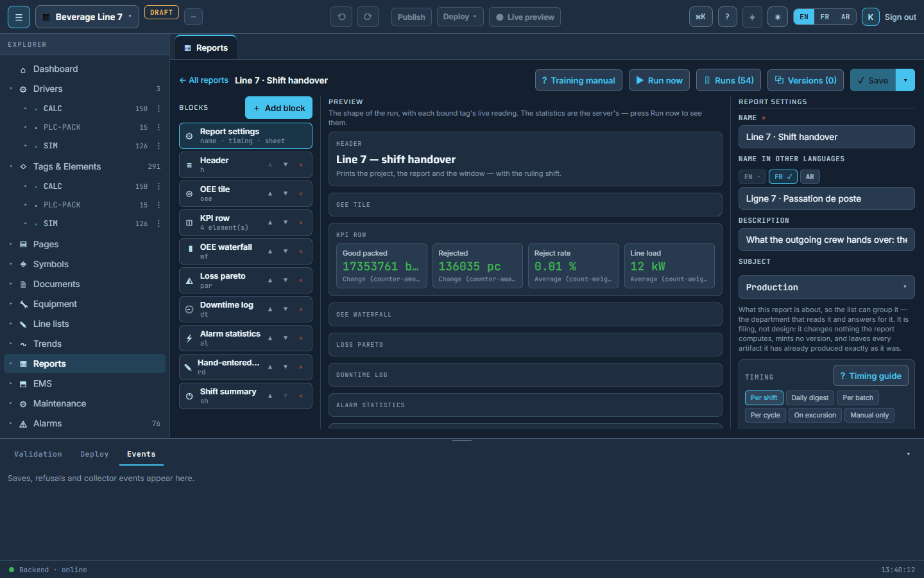Open the dropdown arrow next to Save
Screen dimensions: 924x578
tap(905, 80)
